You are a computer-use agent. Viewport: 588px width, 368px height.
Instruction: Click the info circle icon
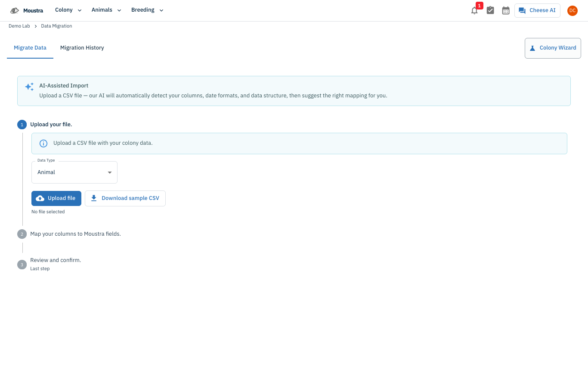tap(43, 143)
